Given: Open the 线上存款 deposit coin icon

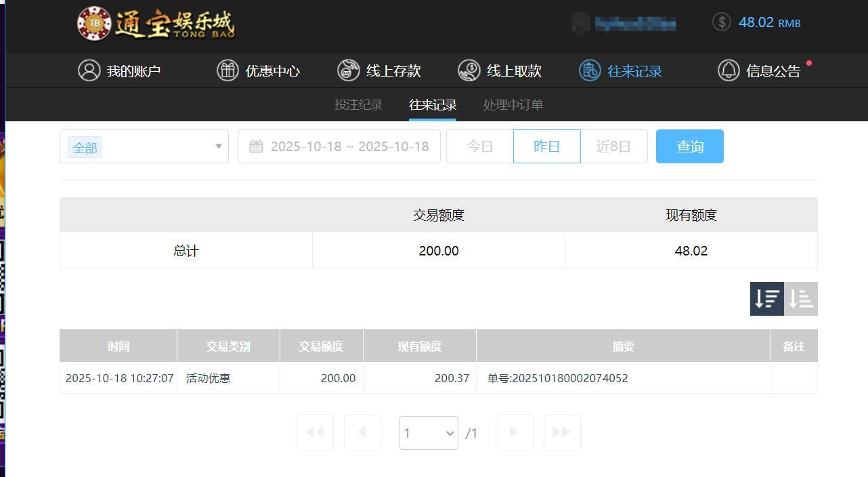Looking at the screenshot, I should click(x=348, y=70).
